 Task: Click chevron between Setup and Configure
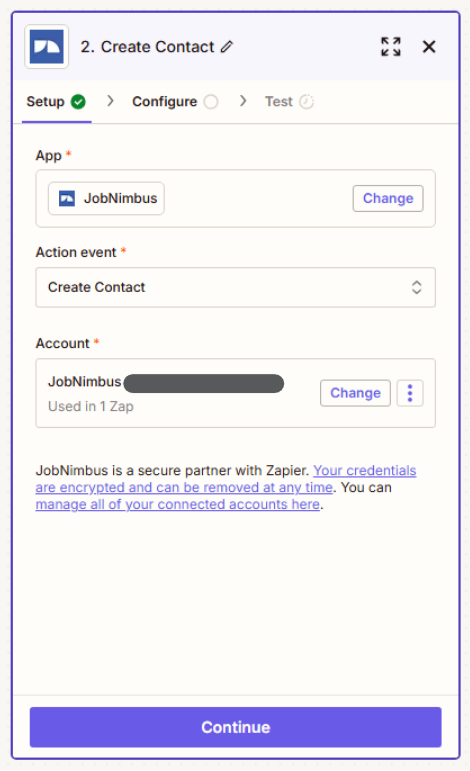[x=110, y=101]
